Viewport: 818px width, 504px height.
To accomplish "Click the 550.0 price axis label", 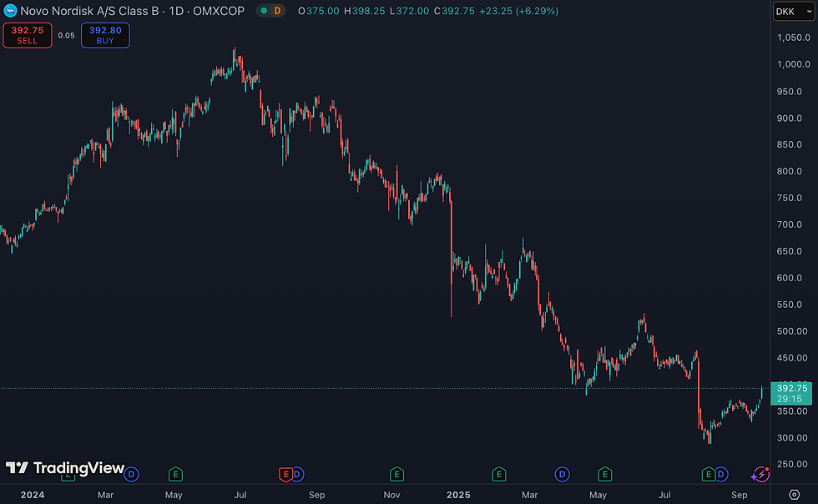I will click(x=790, y=305).
